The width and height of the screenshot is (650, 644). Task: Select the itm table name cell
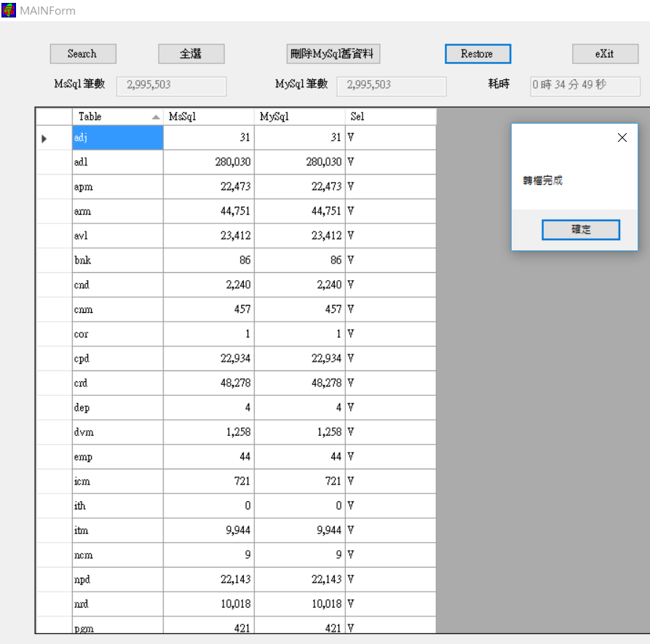tap(118, 530)
